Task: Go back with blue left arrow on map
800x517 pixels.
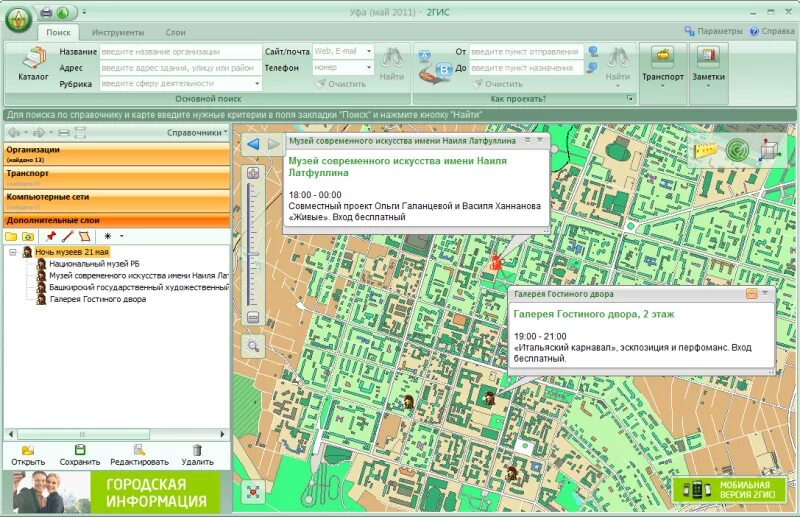Action: (253, 144)
